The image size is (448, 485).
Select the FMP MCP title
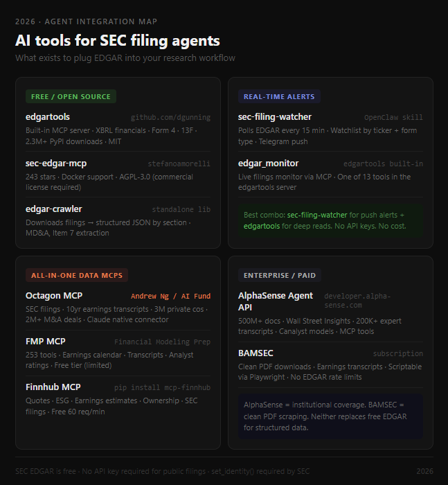[46, 342]
